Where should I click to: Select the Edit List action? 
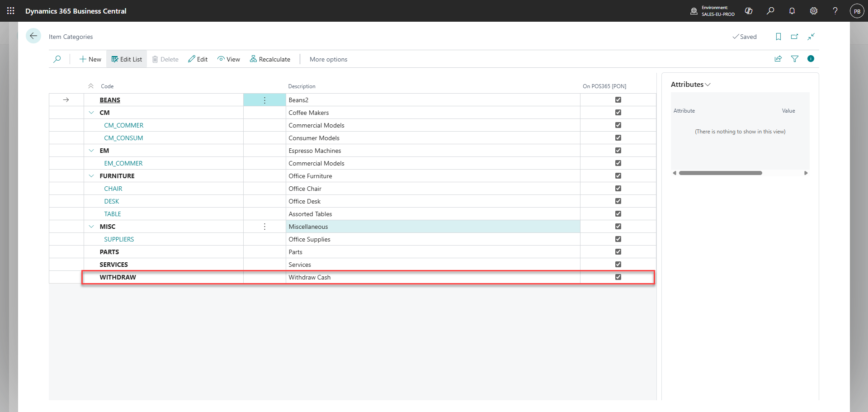click(x=127, y=59)
